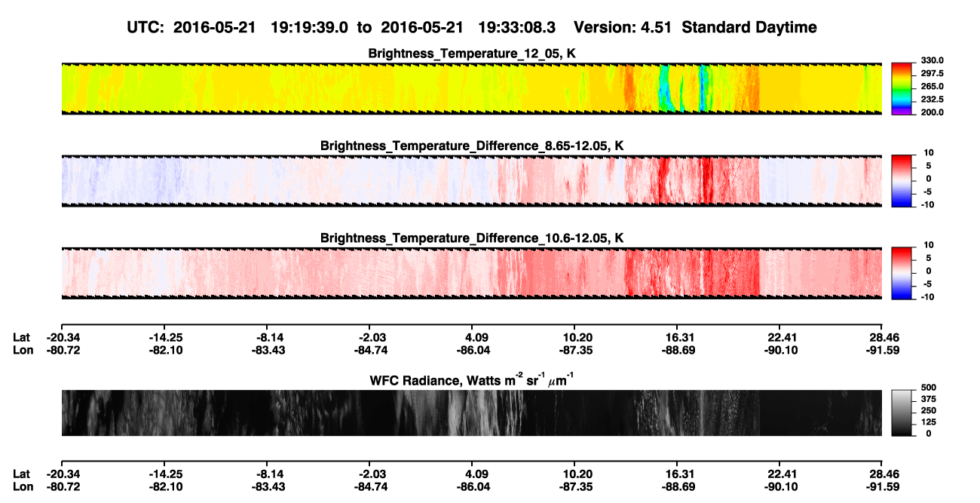Click the blue-red colorbar for 10.6-12.05 difference

pyautogui.click(x=902, y=271)
